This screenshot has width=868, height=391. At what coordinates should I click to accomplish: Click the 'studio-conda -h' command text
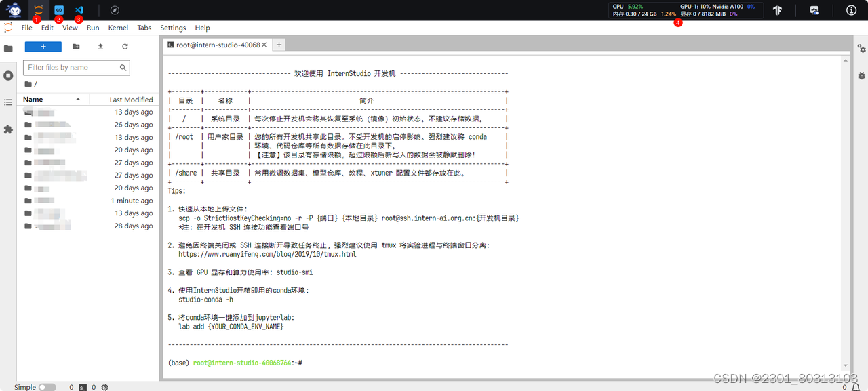tap(205, 299)
